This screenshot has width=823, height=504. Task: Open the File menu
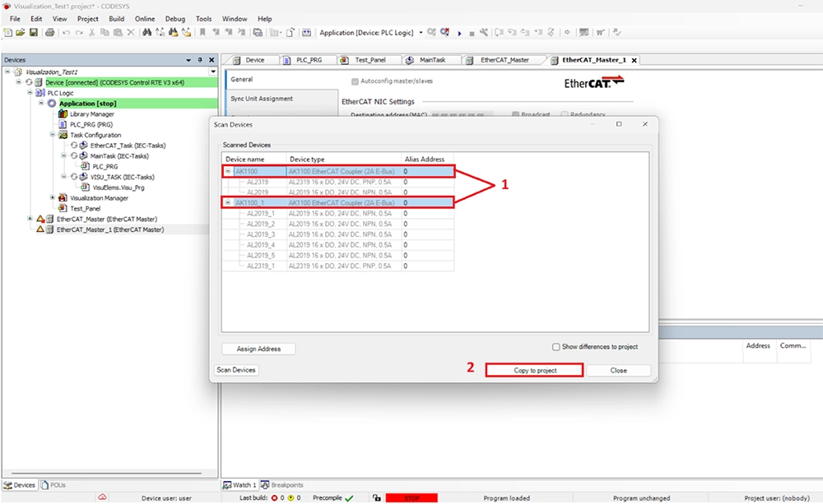(15, 18)
